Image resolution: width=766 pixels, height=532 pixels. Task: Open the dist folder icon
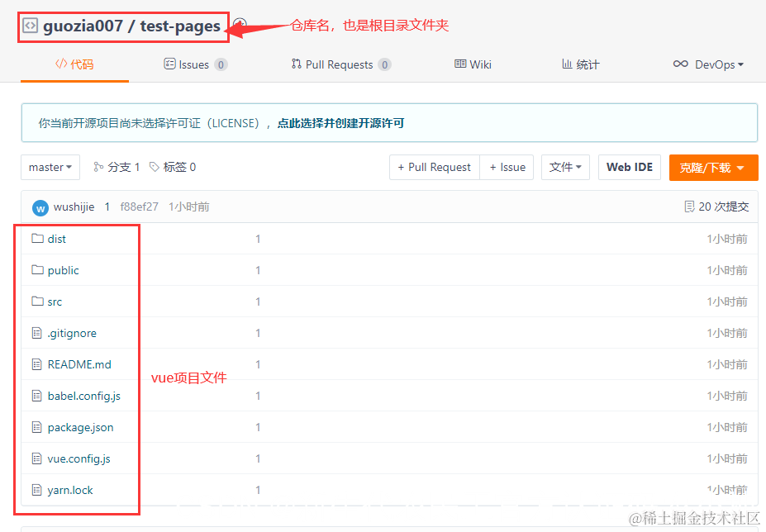coord(38,239)
